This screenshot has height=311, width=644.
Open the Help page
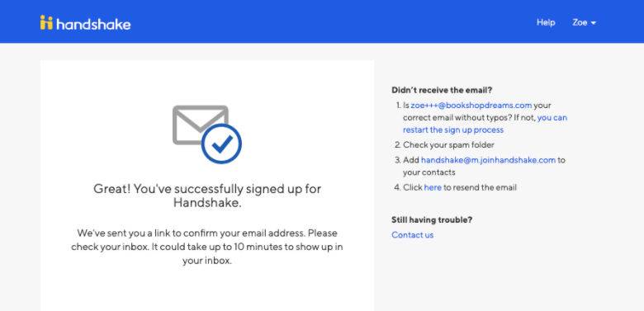click(x=546, y=22)
